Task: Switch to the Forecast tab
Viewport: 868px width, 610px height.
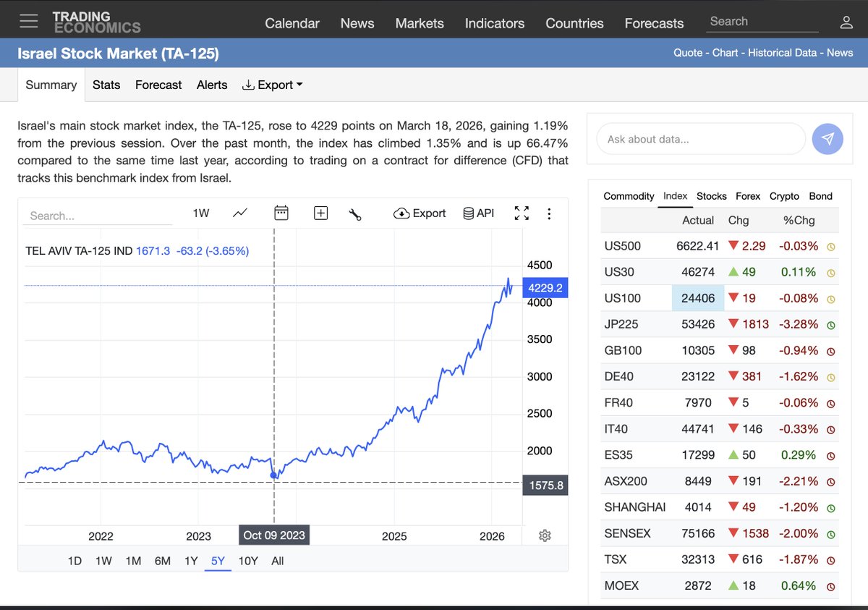Action: pyautogui.click(x=158, y=85)
